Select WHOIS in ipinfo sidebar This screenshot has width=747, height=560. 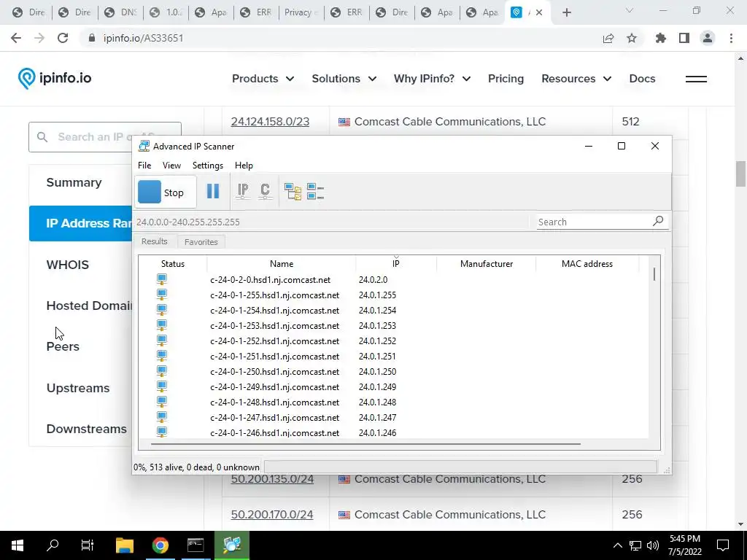click(x=68, y=265)
